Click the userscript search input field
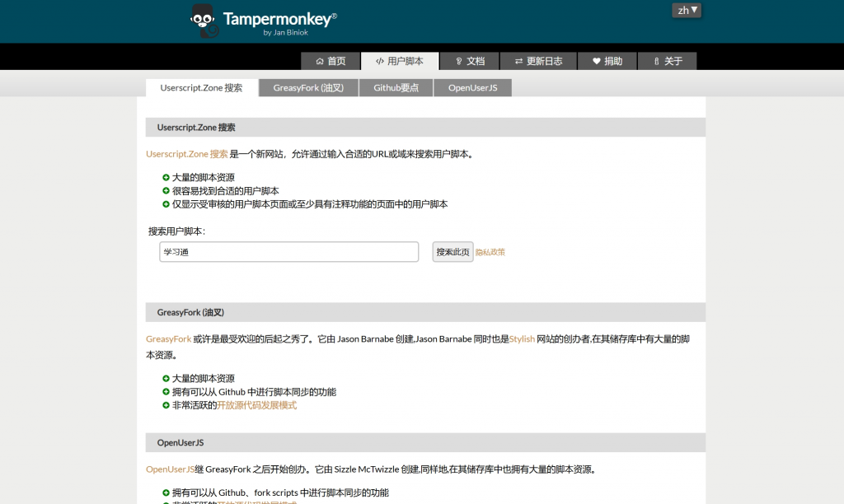The height and width of the screenshot is (504, 844). [288, 252]
